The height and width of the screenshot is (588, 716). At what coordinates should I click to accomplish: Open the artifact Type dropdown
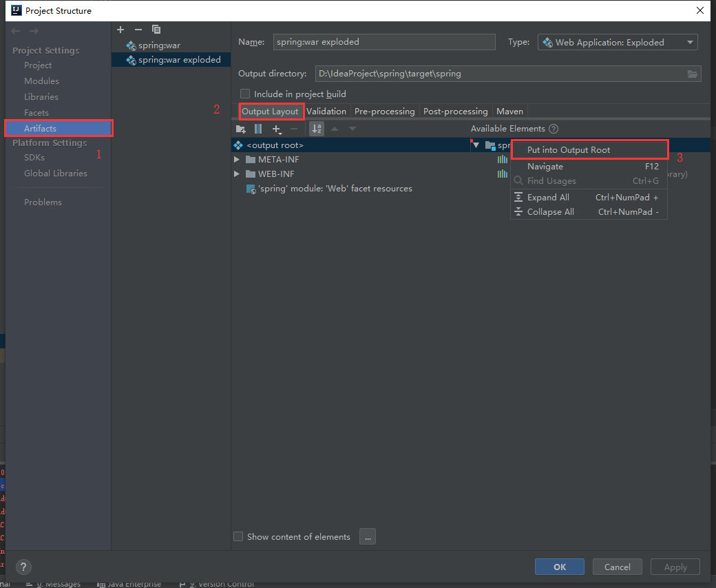[618, 43]
